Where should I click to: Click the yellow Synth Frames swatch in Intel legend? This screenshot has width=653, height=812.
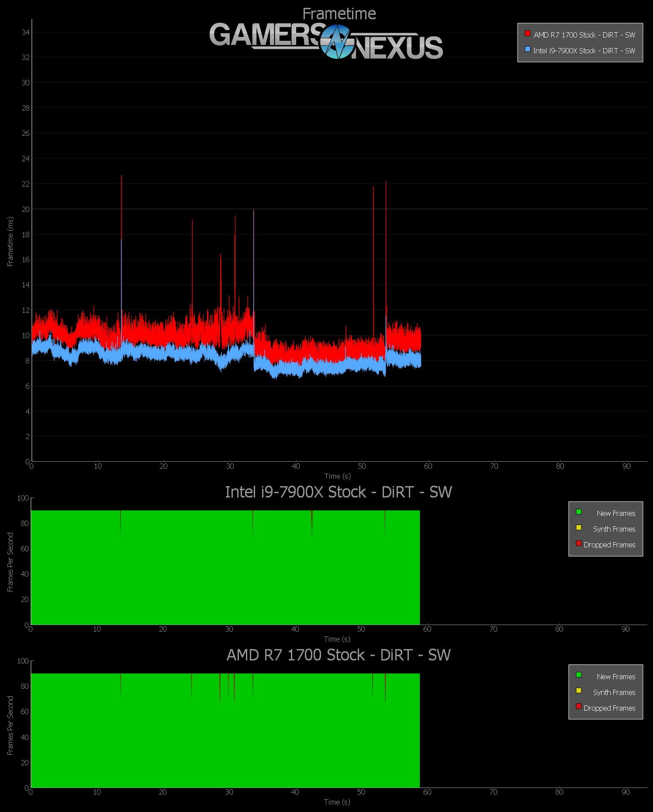[578, 527]
